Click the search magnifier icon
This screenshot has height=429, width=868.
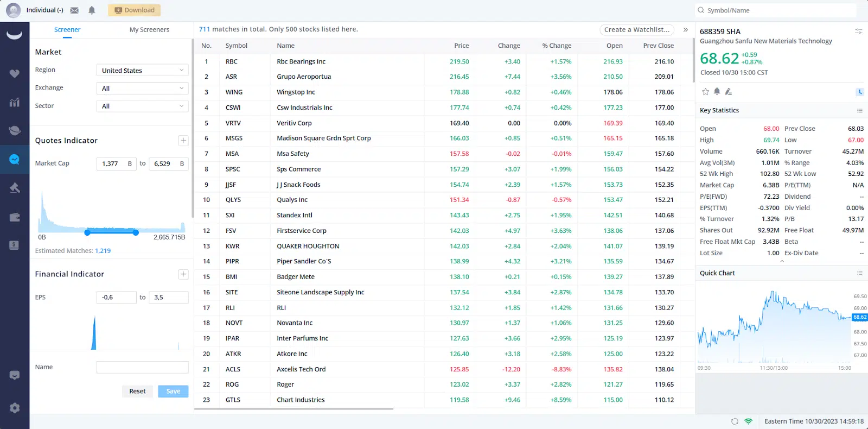pos(701,10)
